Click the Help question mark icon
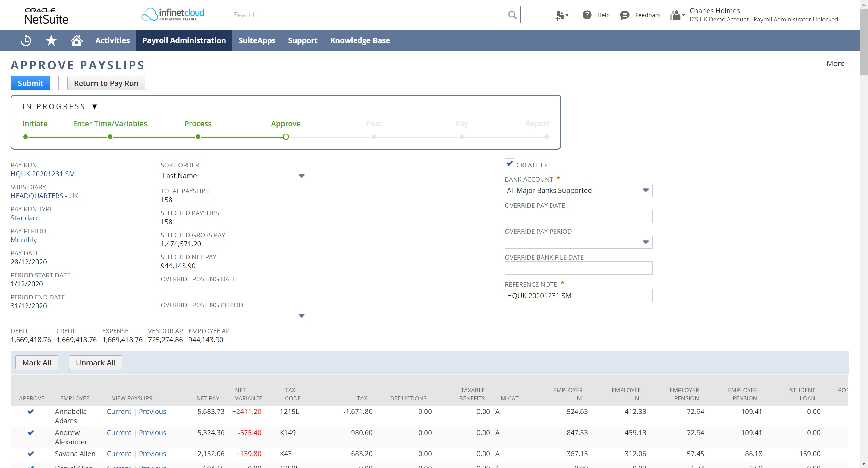The width and height of the screenshot is (868, 468). tap(587, 15)
